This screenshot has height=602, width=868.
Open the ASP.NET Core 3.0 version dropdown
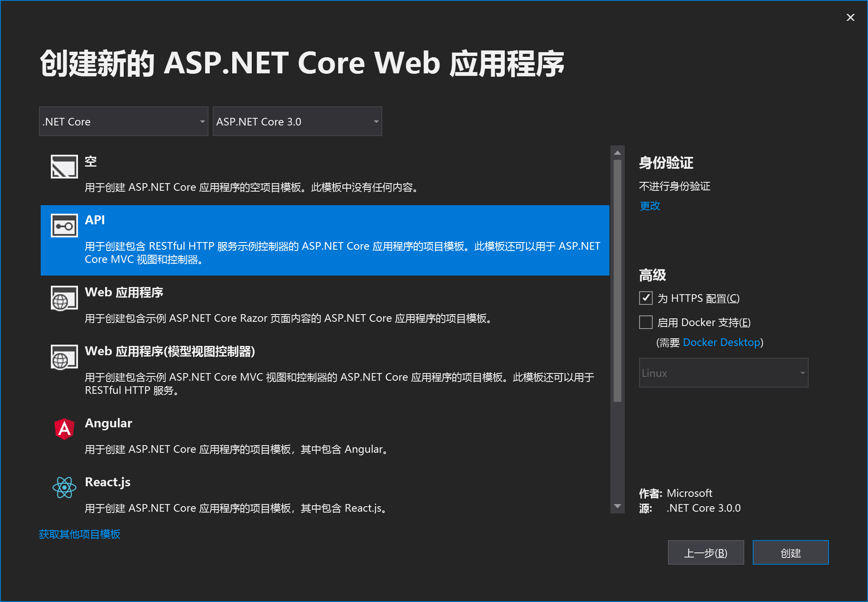tap(297, 122)
